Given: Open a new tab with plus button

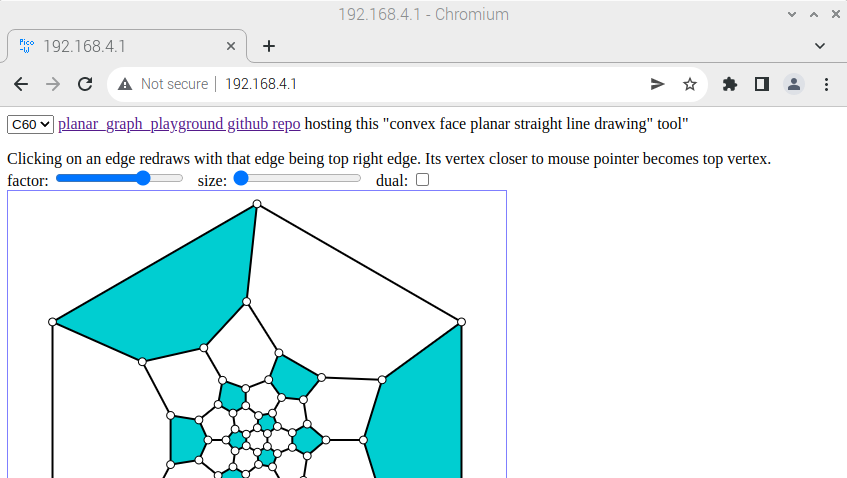Looking at the screenshot, I should [x=268, y=46].
